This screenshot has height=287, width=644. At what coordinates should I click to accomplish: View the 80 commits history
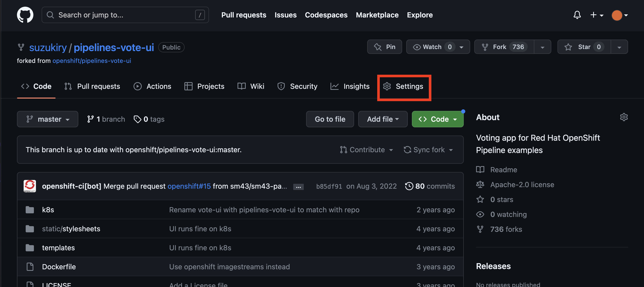pyautogui.click(x=430, y=186)
